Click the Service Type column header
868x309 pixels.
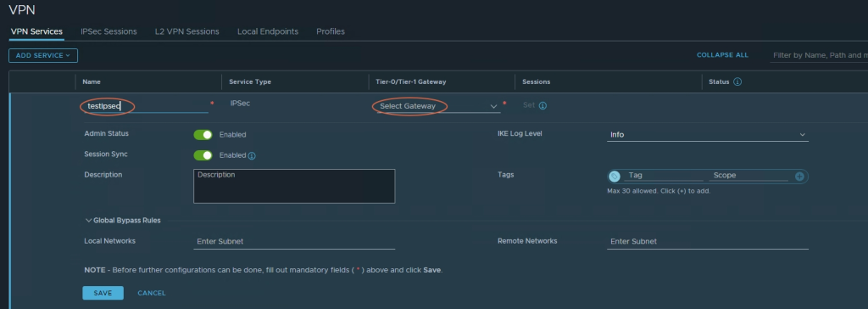250,82
